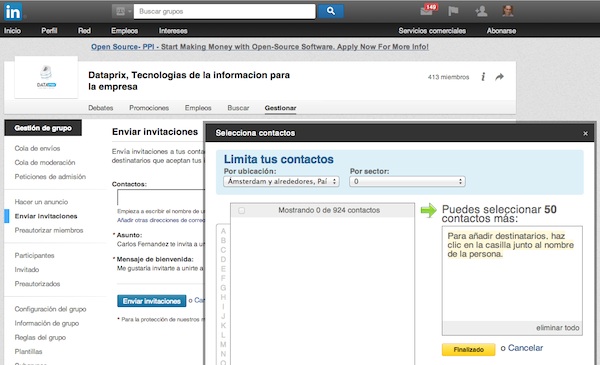Click the Dataprix group logo
The image size is (600, 365).
tap(46, 77)
